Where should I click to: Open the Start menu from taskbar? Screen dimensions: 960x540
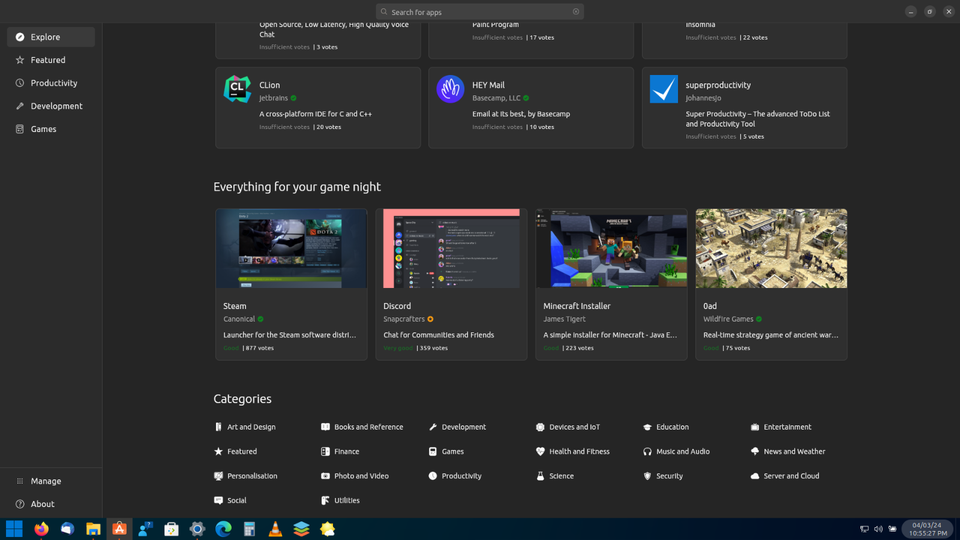tap(14, 529)
